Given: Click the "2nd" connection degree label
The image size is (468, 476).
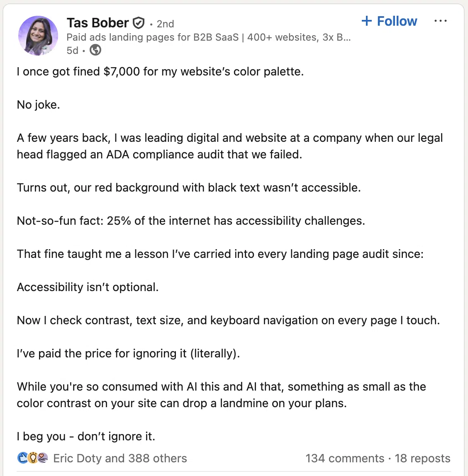Looking at the screenshot, I should pyautogui.click(x=165, y=24).
